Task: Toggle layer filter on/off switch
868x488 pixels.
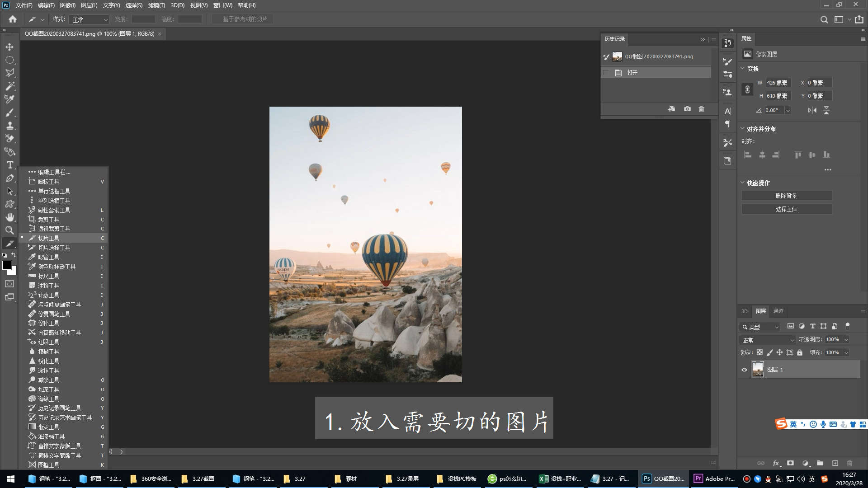Action: (848, 325)
